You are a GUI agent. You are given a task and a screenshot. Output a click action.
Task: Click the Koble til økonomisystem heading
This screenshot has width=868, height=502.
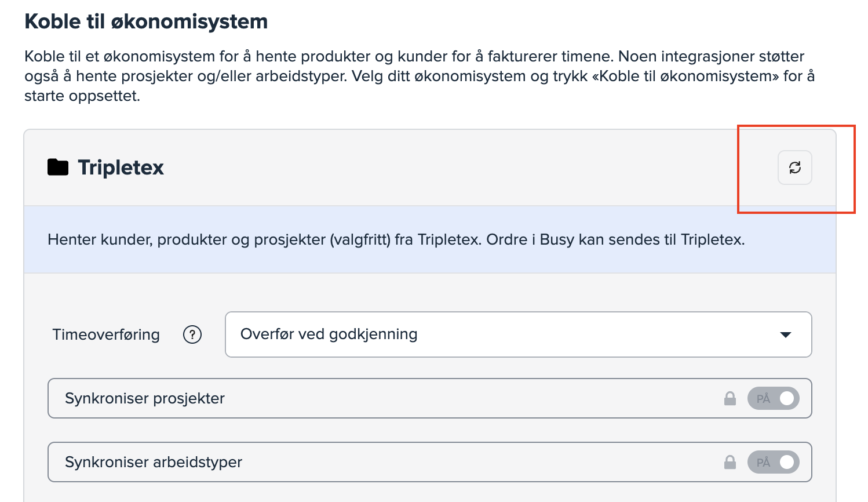146,21
